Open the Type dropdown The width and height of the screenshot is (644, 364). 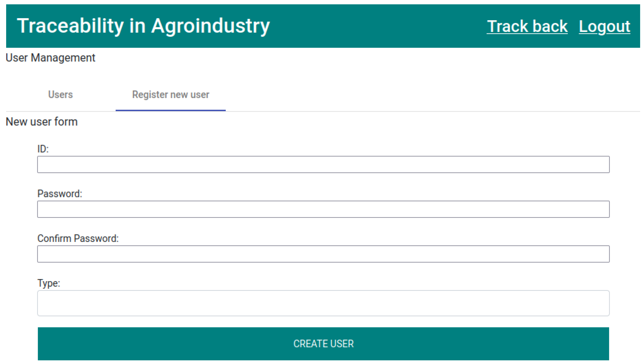[323, 303]
